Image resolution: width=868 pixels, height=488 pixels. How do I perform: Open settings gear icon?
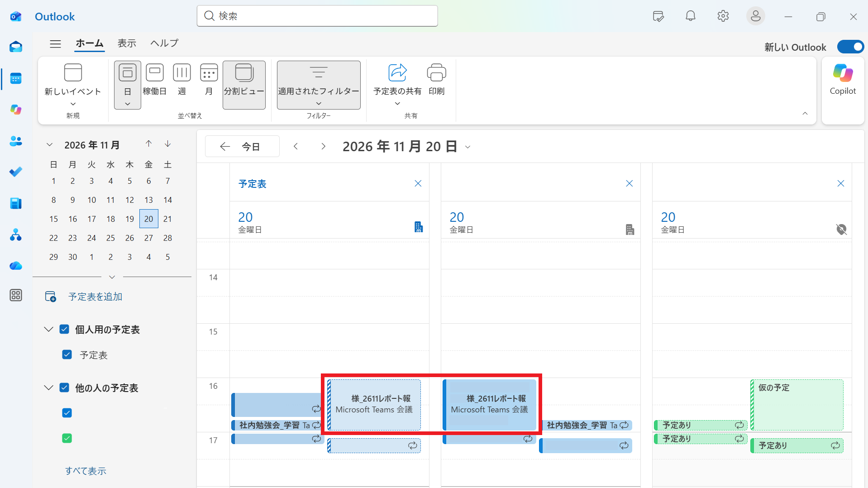tap(723, 16)
